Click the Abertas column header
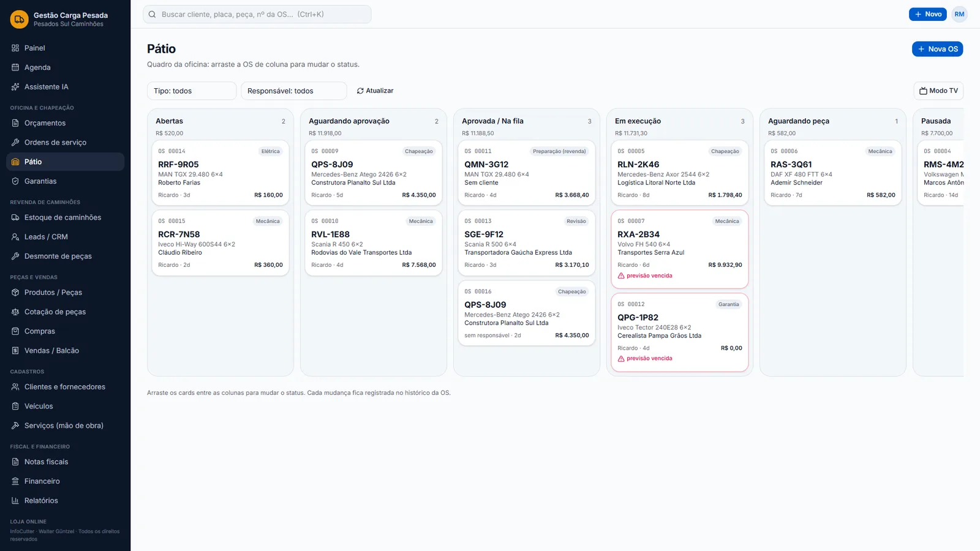The height and width of the screenshot is (551, 980). [x=169, y=121]
